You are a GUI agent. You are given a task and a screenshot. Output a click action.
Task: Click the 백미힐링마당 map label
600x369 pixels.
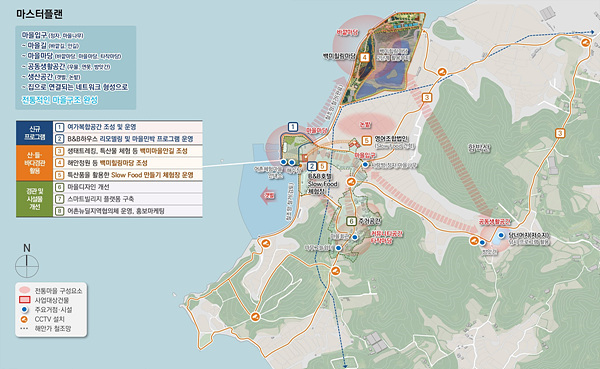click(x=339, y=56)
